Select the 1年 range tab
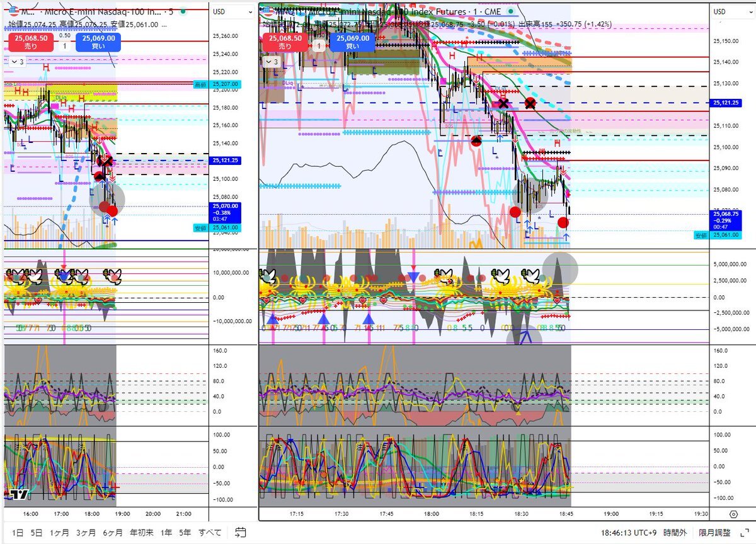The width and height of the screenshot is (756, 544). pos(166,533)
